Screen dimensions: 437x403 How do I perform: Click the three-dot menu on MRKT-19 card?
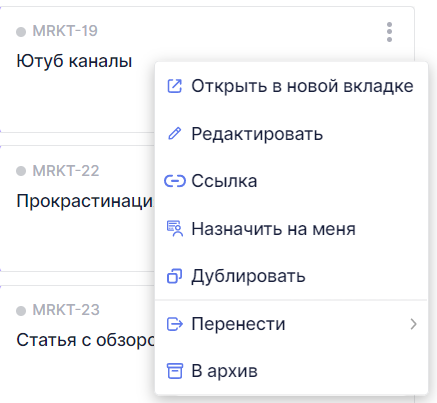389,32
